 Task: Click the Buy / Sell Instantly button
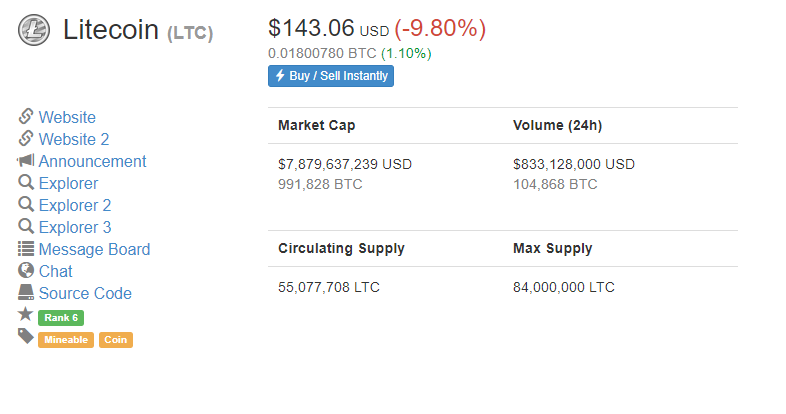[331, 76]
